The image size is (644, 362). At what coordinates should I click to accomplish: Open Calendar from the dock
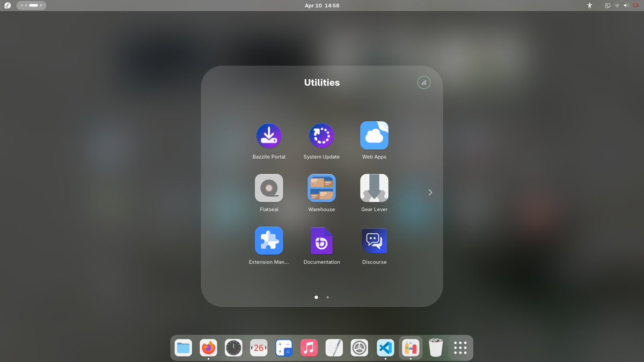259,348
